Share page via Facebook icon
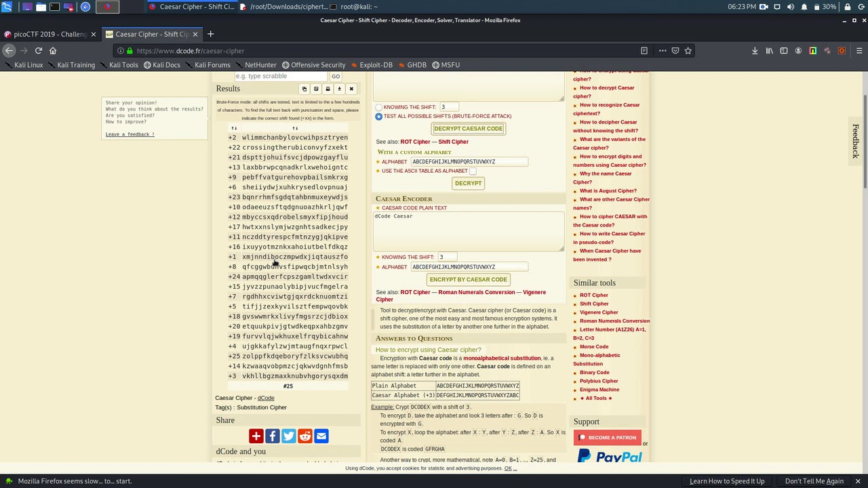The width and height of the screenshot is (868, 488). point(272,436)
